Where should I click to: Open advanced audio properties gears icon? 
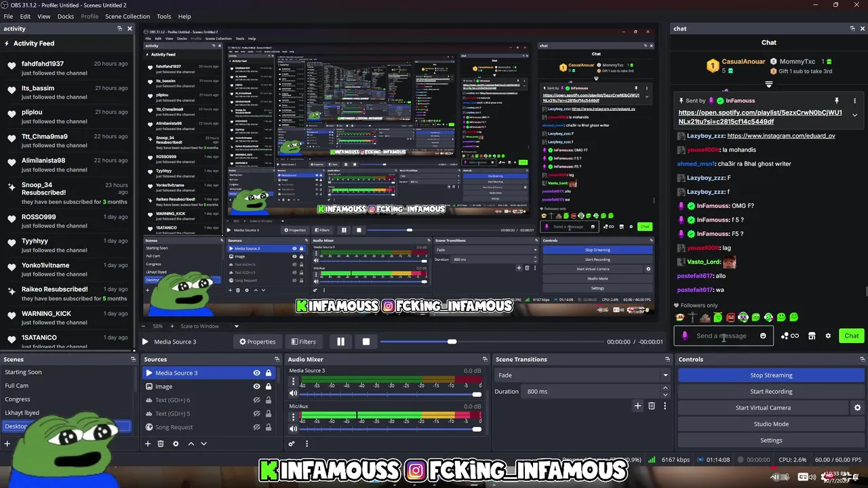(292, 444)
